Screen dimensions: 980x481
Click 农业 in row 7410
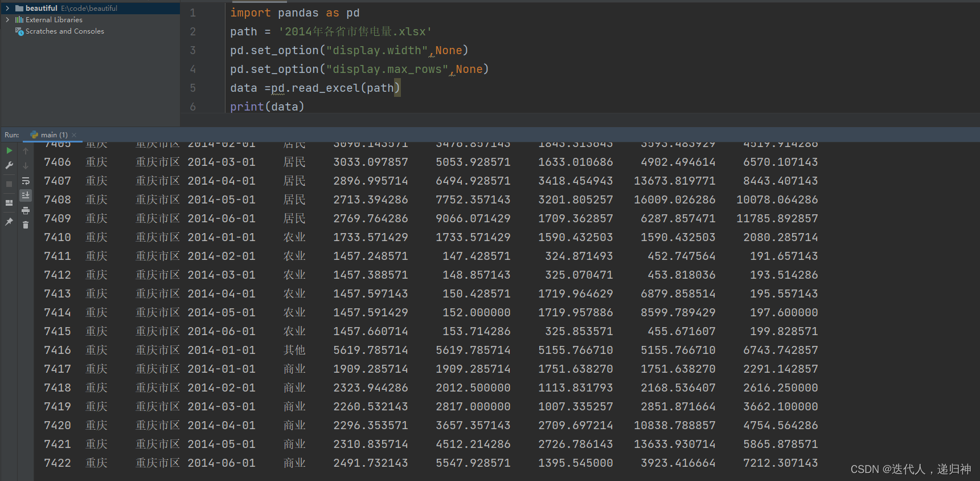click(294, 237)
